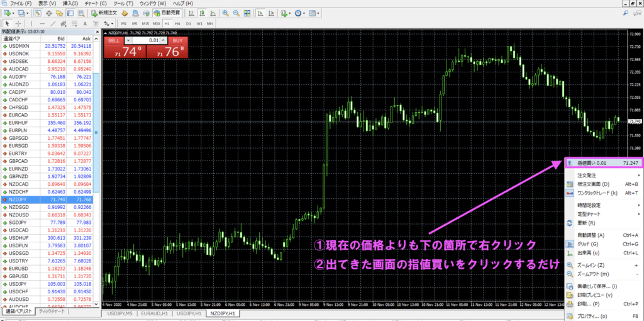Open the Strategy Tester magnifier icon
Screen dimensions: 644x321
pyautogui.click(x=81, y=13)
